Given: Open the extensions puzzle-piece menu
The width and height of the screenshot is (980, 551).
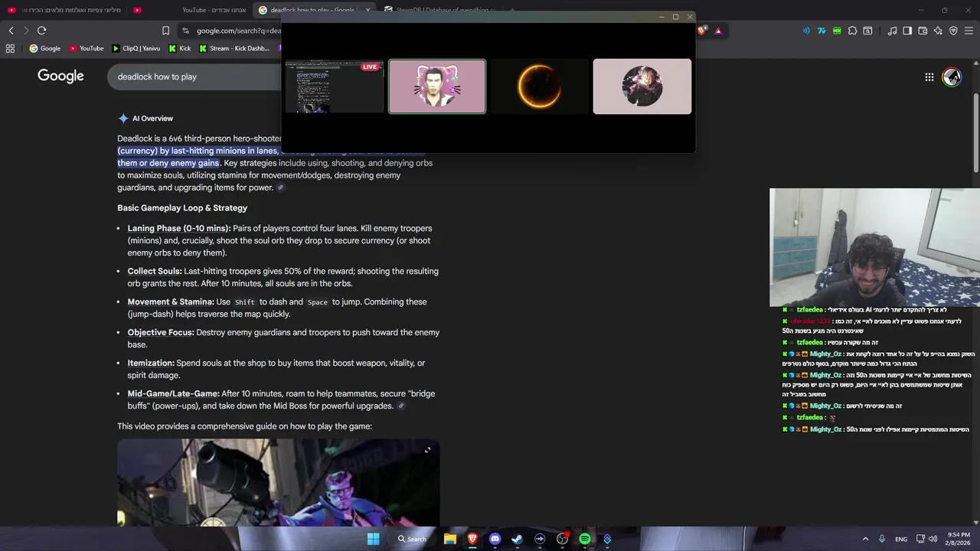Looking at the screenshot, I should 852,31.
